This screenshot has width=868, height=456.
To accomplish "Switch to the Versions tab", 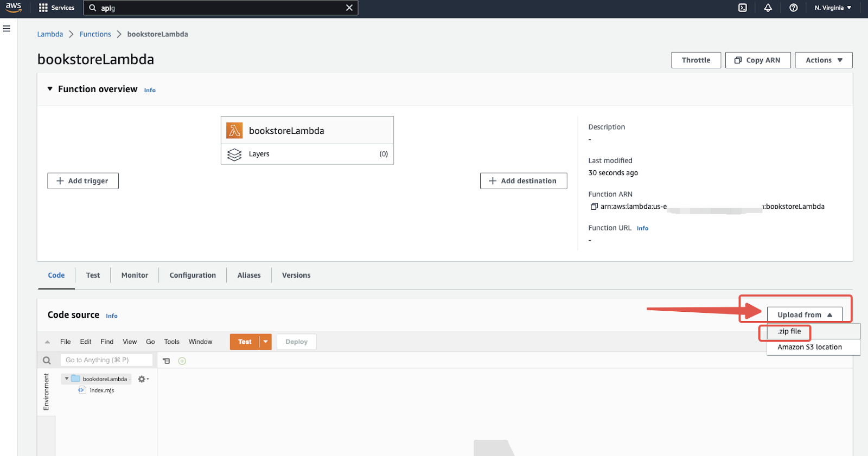I will [296, 275].
